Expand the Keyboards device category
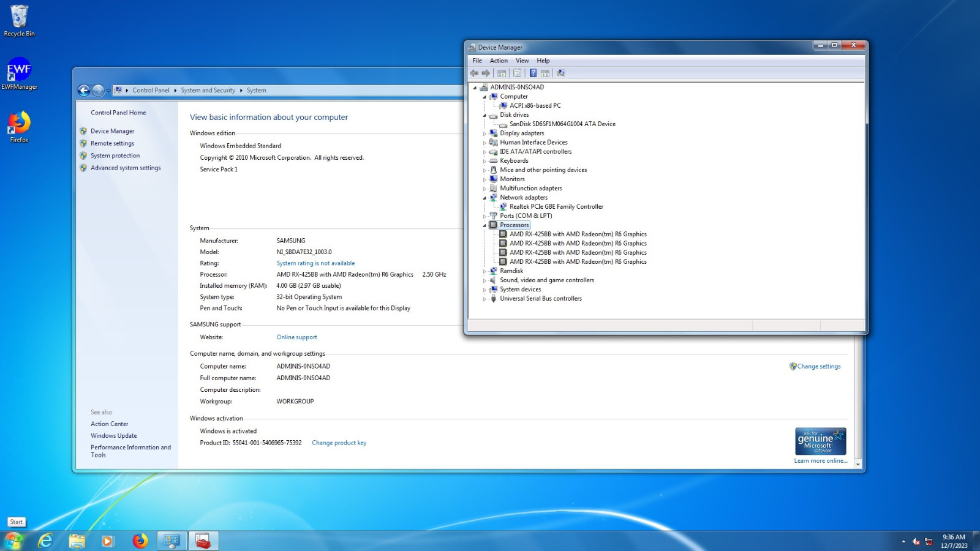The width and height of the screenshot is (980, 551). [x=484, y=161]
